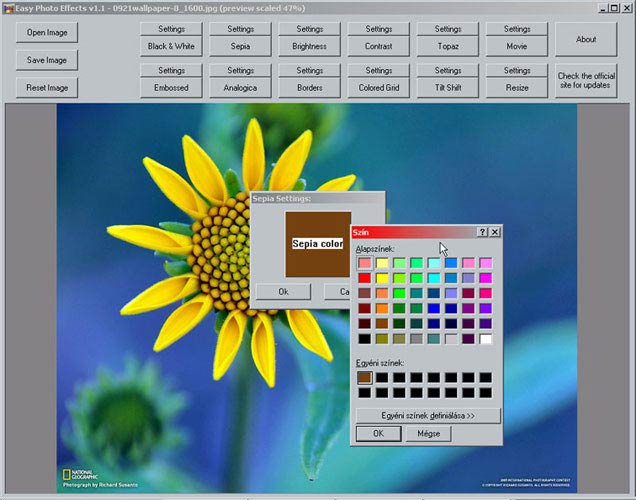This screenshot has width=636, height=500.
Task: Open the About button
Action: click(x=586, y=40)
